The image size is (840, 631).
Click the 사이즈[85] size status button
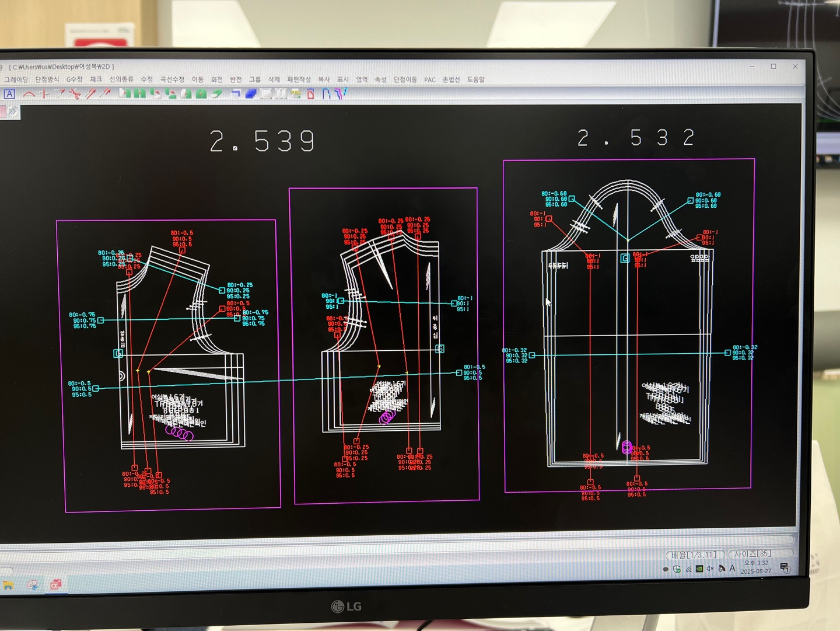tap(752, 553)
